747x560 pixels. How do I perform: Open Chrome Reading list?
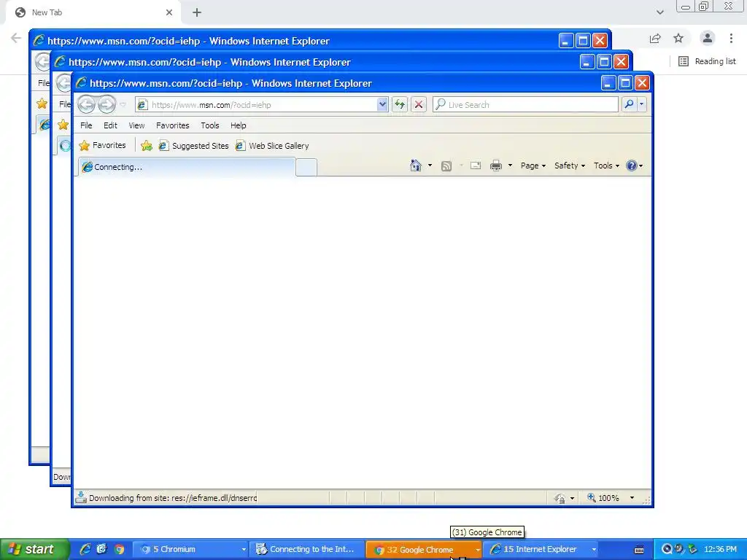(x=707, y=61)
